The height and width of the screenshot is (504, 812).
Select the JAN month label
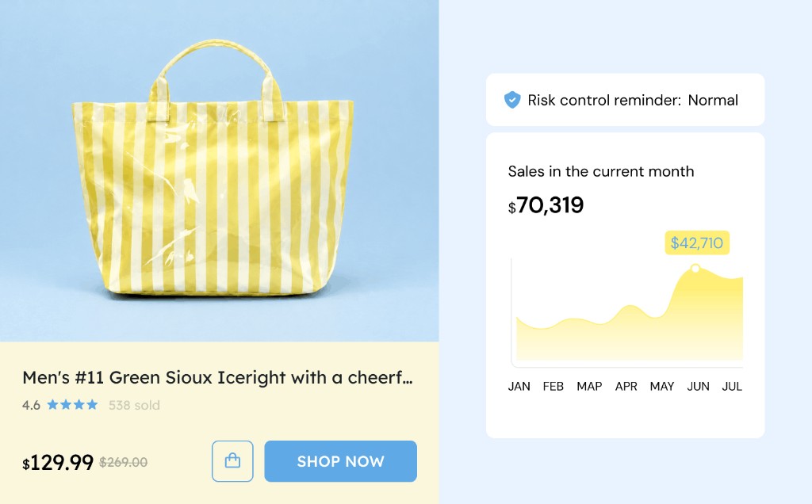(x=519, y=387)
